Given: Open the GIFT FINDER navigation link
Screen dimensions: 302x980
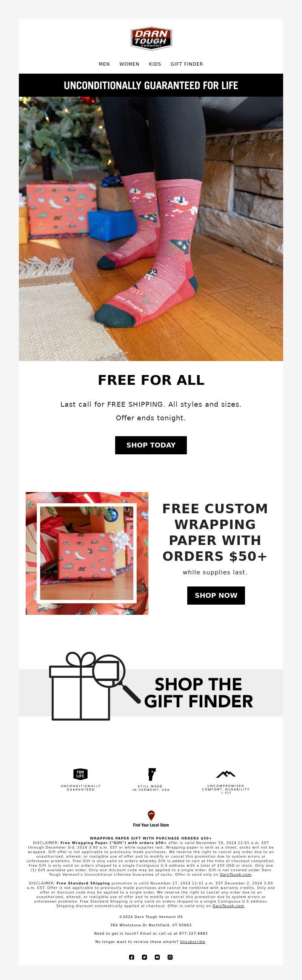Looking at the screenshot, I should coord(187,64).
